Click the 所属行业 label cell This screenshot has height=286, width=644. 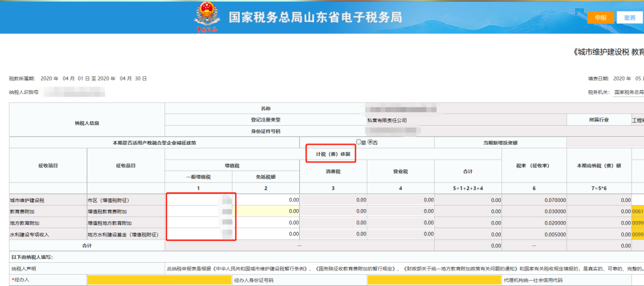[599, 120]
